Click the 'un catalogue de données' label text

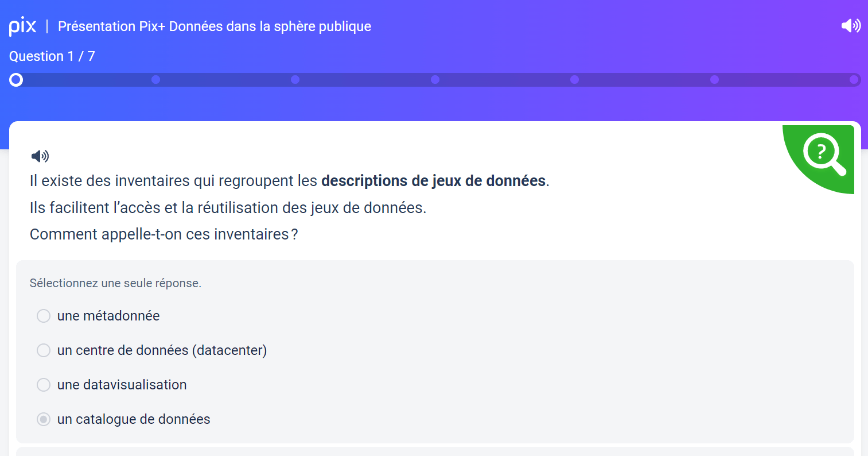point(134,419)
